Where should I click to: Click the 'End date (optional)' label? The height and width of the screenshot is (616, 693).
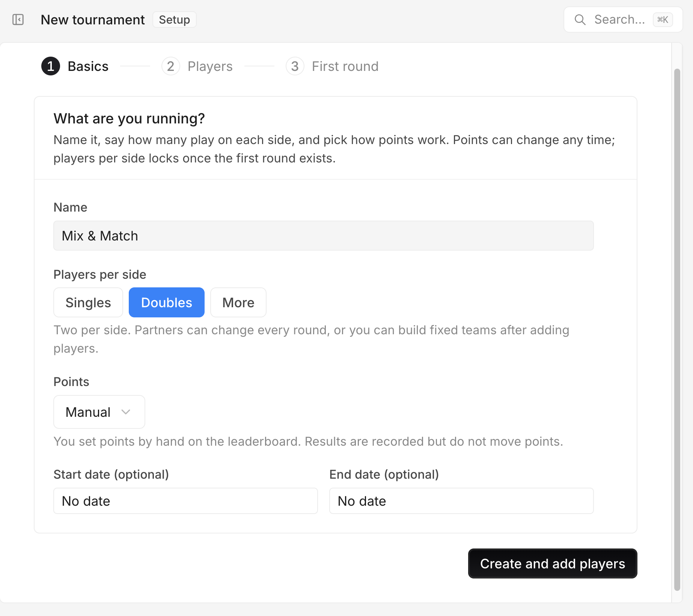[384, 475]
